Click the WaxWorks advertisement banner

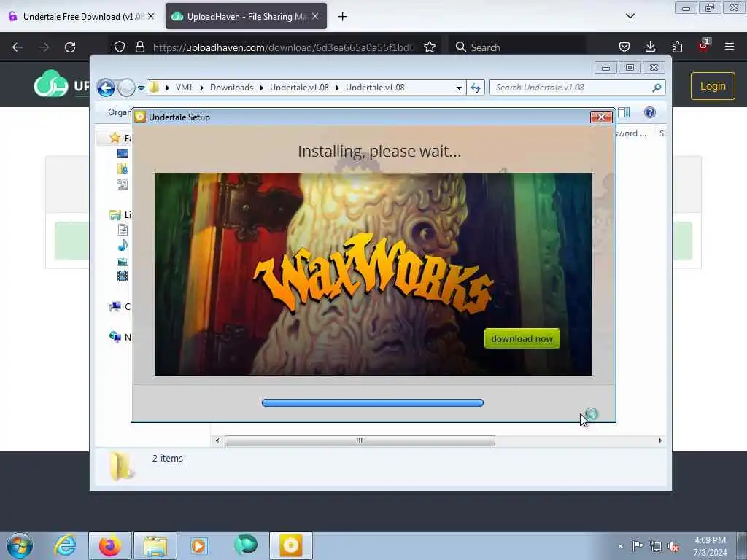click(x=373, y=274)
